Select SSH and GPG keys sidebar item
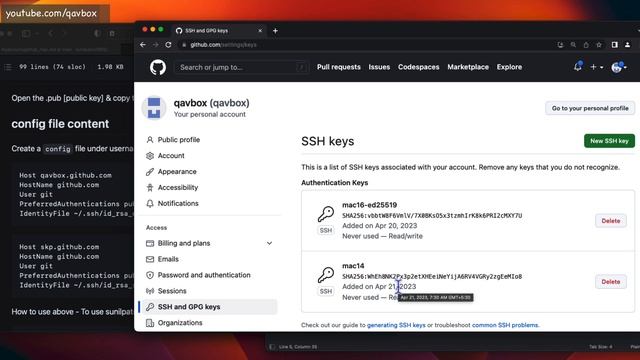Screen dimensions: 640x360 coord(208,307)
